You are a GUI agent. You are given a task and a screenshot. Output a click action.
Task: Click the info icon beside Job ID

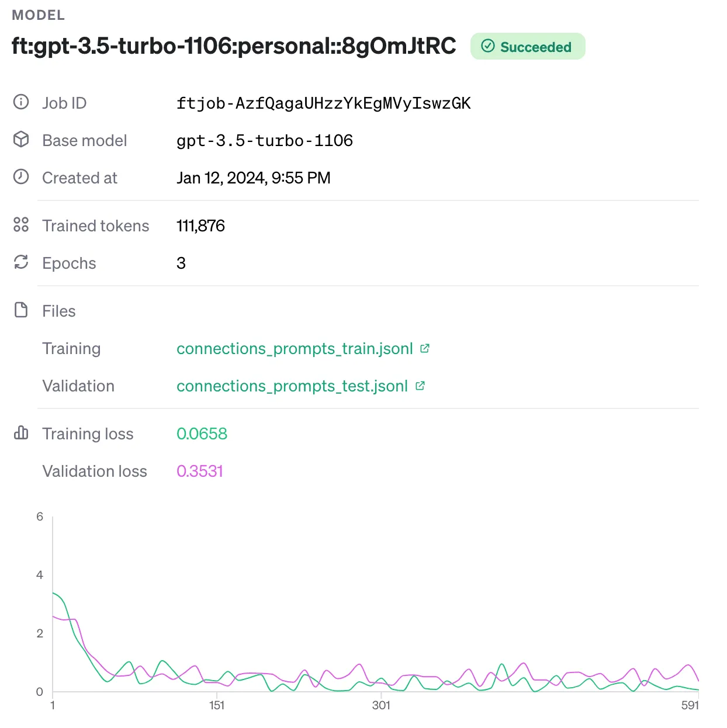tap(21, 102)
